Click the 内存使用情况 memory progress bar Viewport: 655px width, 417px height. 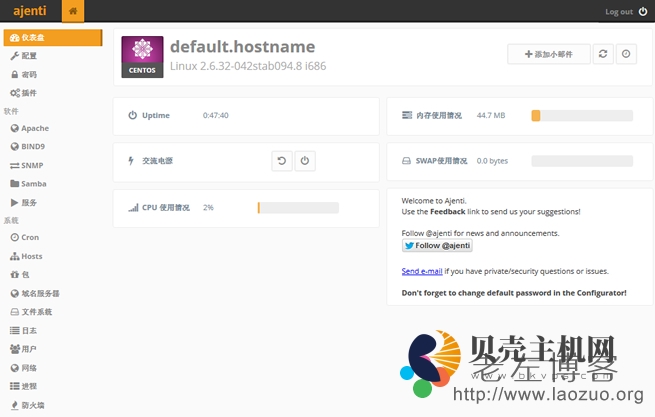click(x=582, y=116)
